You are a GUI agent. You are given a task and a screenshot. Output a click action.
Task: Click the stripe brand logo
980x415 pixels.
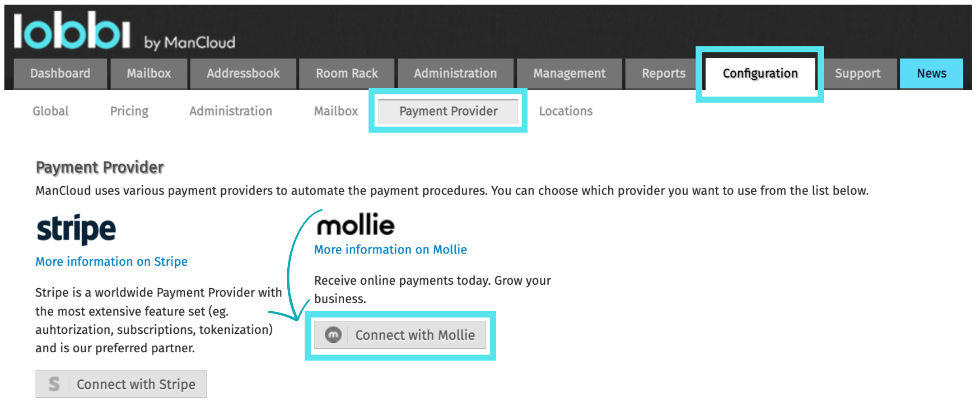click(x=76, y=229)
